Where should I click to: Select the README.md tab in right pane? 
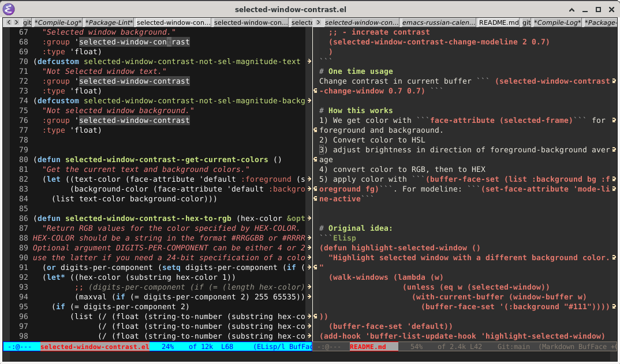coord(499,22)
